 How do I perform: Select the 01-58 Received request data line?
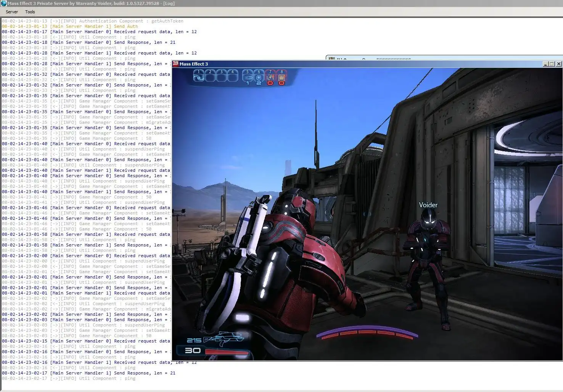86,234
